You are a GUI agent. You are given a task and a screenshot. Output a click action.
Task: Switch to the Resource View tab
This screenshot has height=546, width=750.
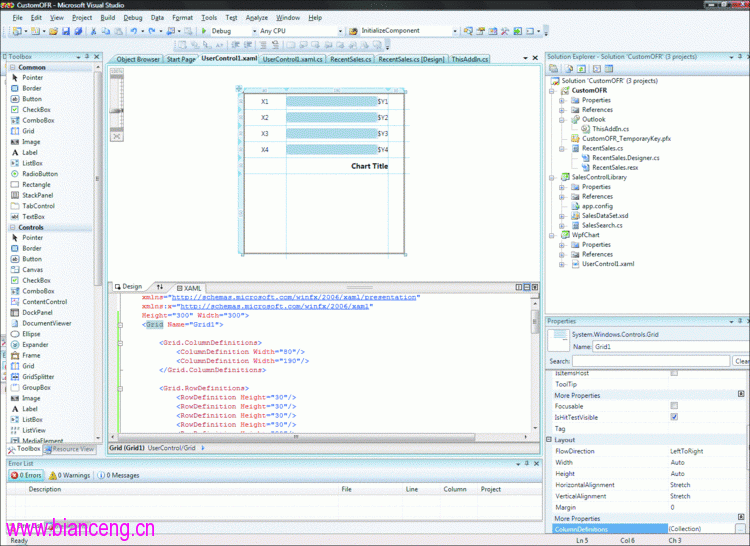(x=69, y=449)
